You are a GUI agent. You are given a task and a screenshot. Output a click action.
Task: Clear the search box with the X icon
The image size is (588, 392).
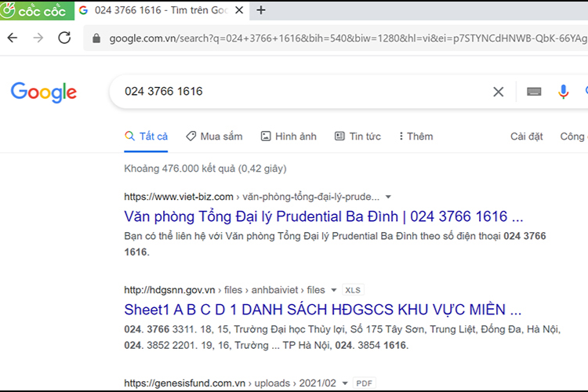click(x=498, y=92)
